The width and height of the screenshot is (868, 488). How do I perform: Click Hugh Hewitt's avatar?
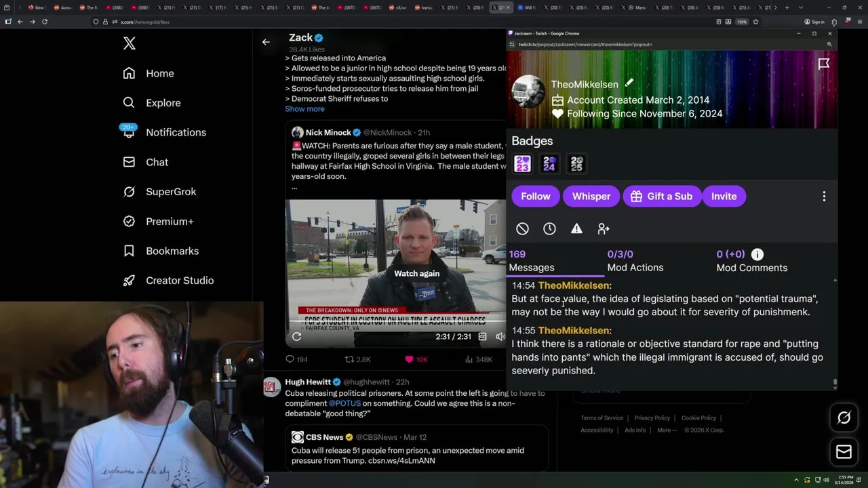pyautogui.click(x=271, y=387)
